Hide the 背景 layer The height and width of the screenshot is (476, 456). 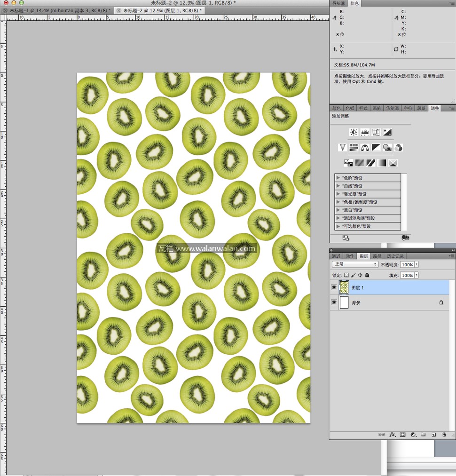pyautogui.click(x=334, y=302)
